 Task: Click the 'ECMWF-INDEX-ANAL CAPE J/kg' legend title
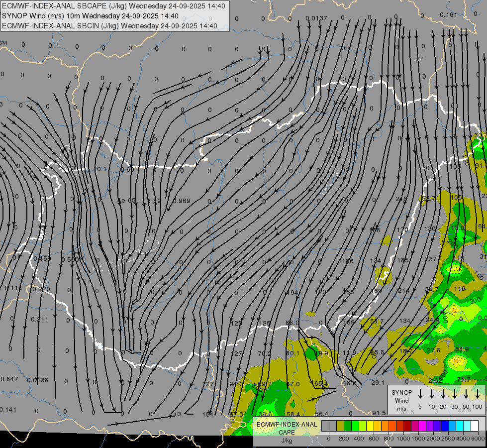tap(287, 432)
